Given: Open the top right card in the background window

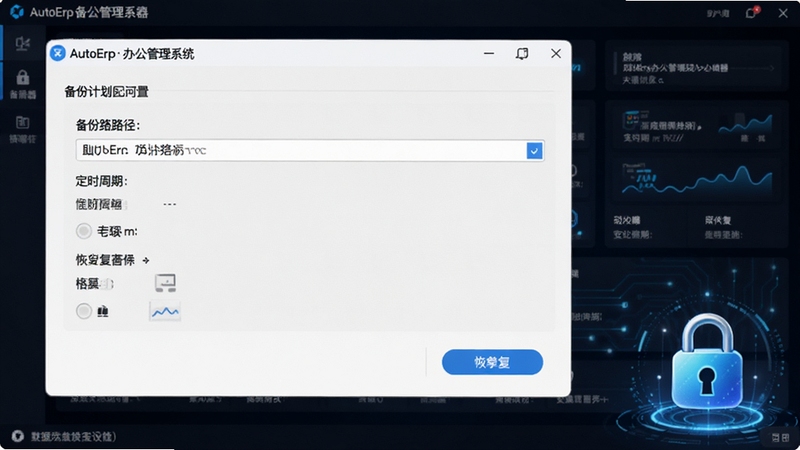Looking at the screenshot, I should pyautogui.click(x=697, y=67).
